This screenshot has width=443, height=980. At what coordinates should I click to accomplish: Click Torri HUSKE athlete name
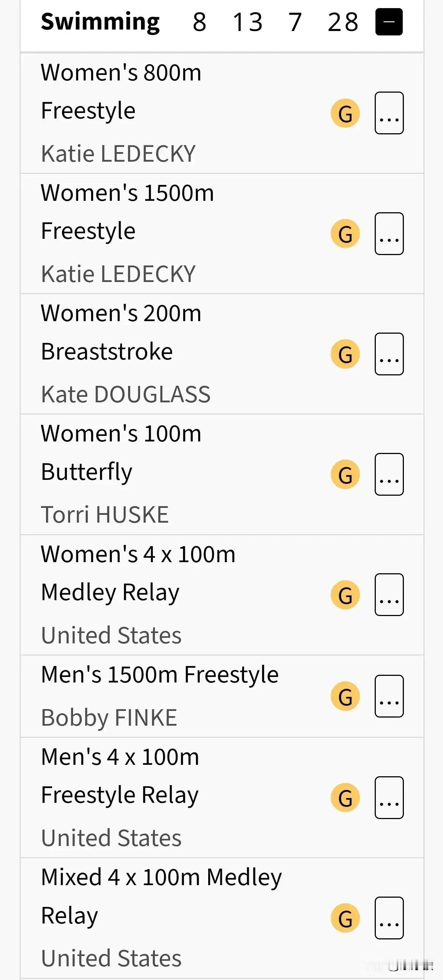point(105,514)
